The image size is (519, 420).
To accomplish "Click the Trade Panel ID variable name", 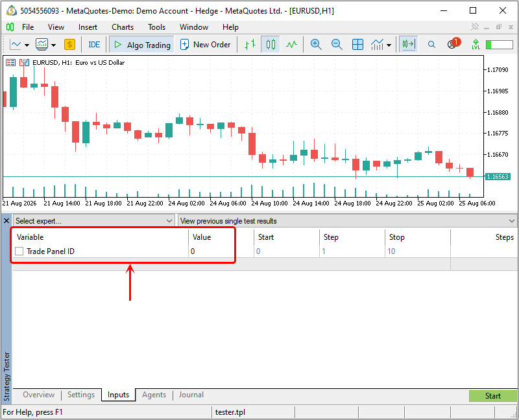I will pos(51,251).
